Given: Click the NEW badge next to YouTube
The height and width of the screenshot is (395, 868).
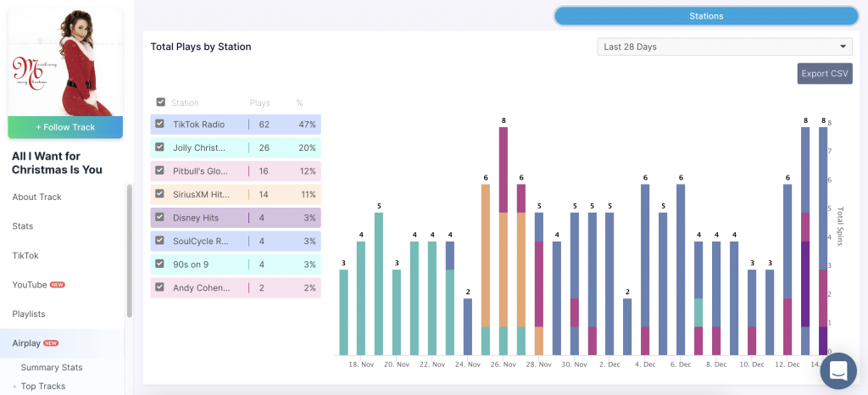Looking at the screenshot, I should coord(58,285).
